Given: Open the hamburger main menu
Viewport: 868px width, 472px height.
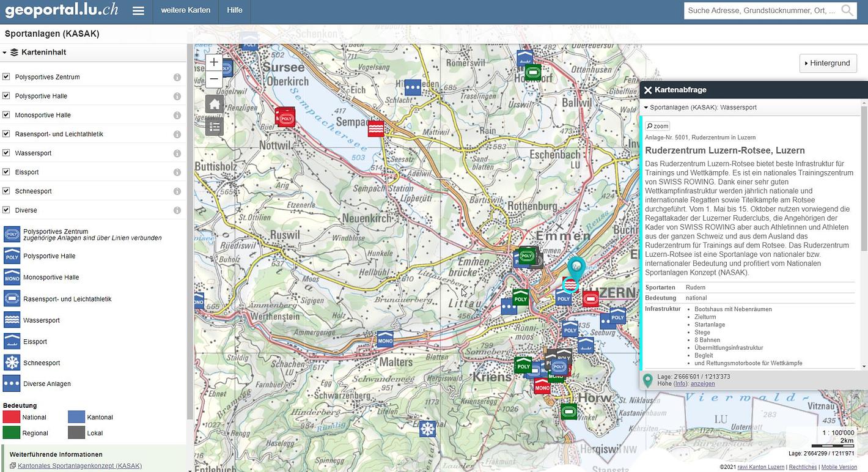Looking at the screenshot, I should [138, 11].
